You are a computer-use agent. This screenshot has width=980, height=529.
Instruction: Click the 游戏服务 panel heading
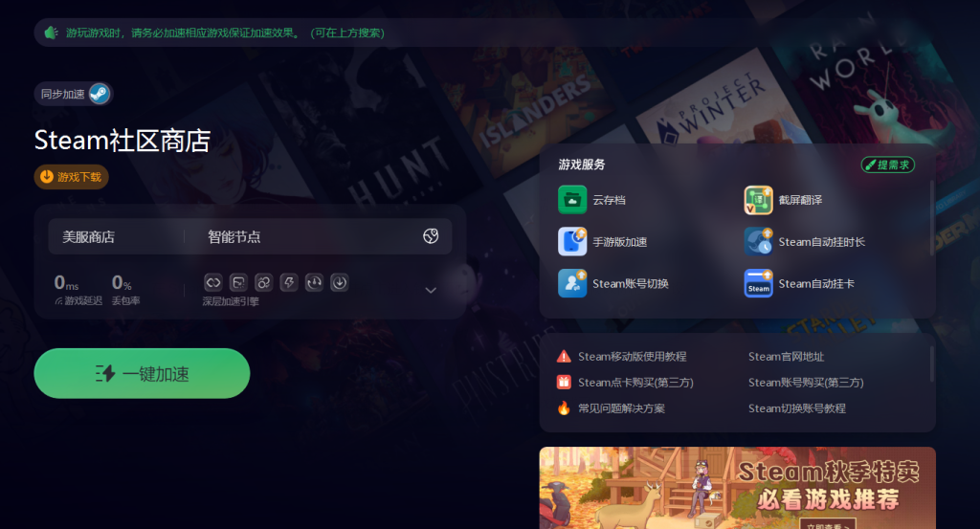click(x=581, y=165)
